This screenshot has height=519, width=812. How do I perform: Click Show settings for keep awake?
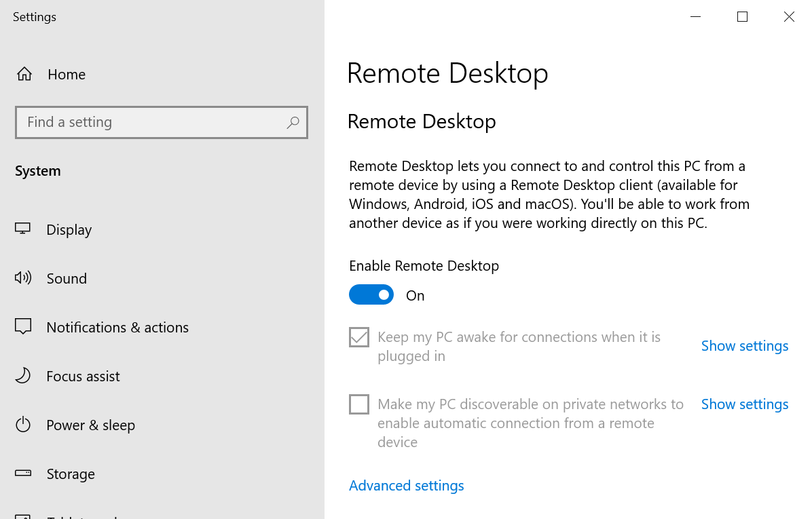[744, 346]
